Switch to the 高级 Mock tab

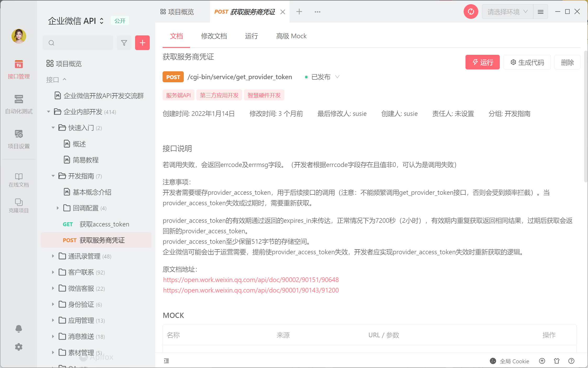point(291,36)
